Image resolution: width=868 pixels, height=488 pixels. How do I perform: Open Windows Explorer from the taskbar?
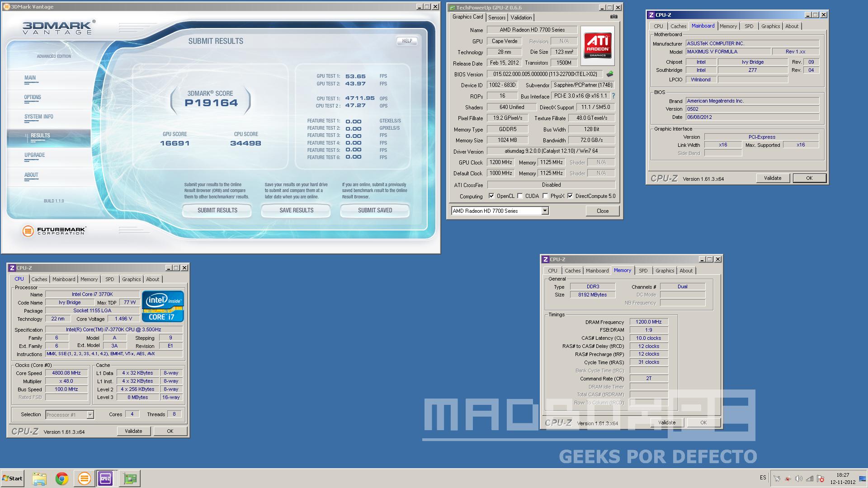coord(39,479)
